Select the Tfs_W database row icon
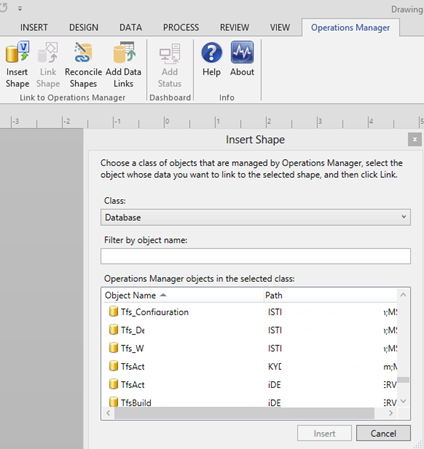This screenshot has width=424, height=449. (x=113, y=348)
